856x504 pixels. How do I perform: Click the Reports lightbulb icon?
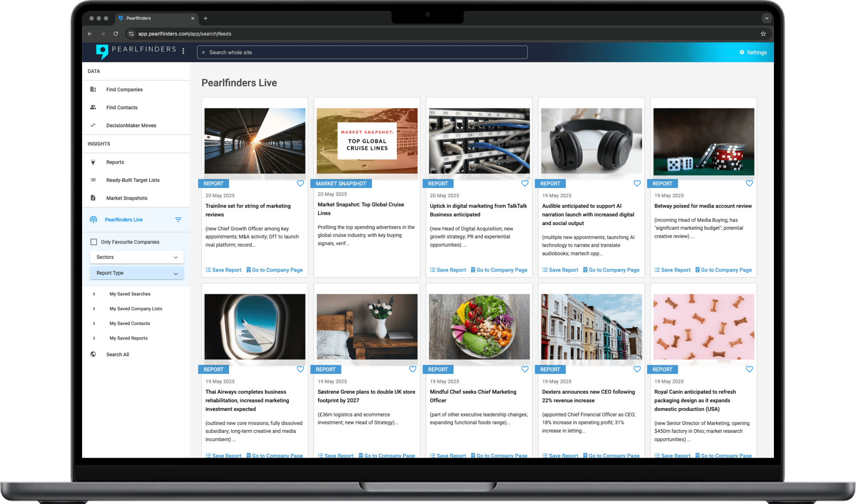(x=93, y=162)
